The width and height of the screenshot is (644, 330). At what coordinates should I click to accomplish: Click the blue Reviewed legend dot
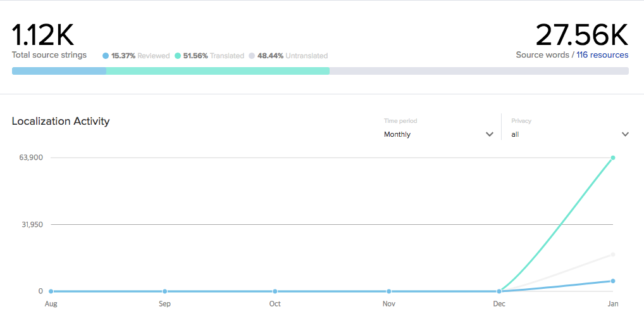106,56
